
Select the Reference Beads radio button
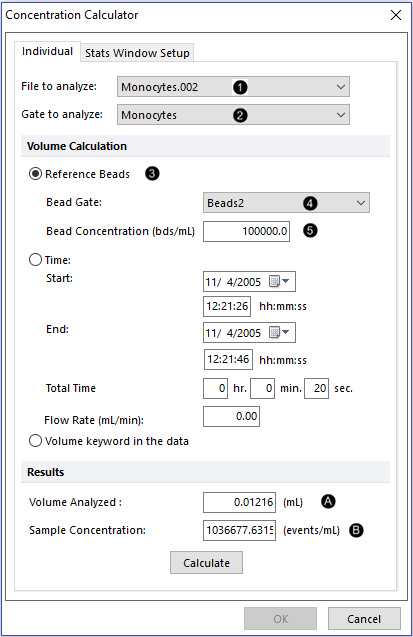tap(35, 174)
